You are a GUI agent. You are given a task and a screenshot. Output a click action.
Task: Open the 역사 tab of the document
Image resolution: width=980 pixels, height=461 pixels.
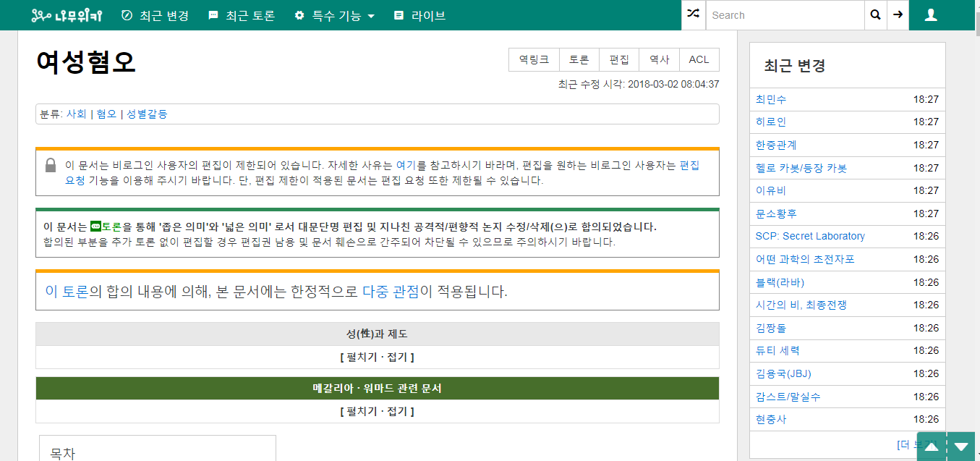tap(659, 60)
